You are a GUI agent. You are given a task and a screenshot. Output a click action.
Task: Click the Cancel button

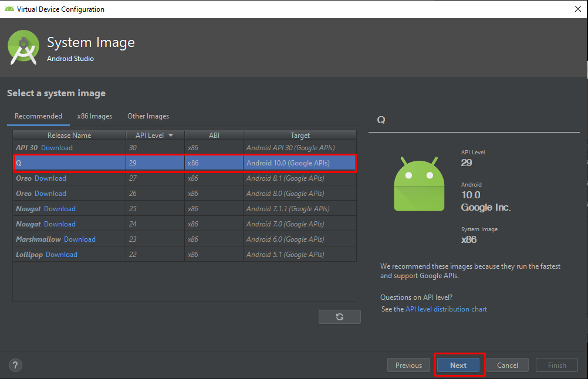pos(507,365)
